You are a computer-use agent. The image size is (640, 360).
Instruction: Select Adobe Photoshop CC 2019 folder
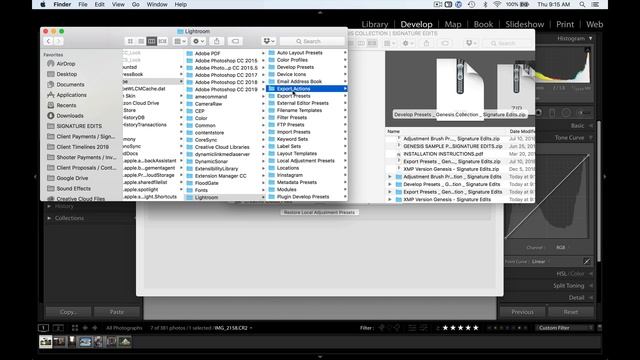pyautogui.click(x=225, y=89)
